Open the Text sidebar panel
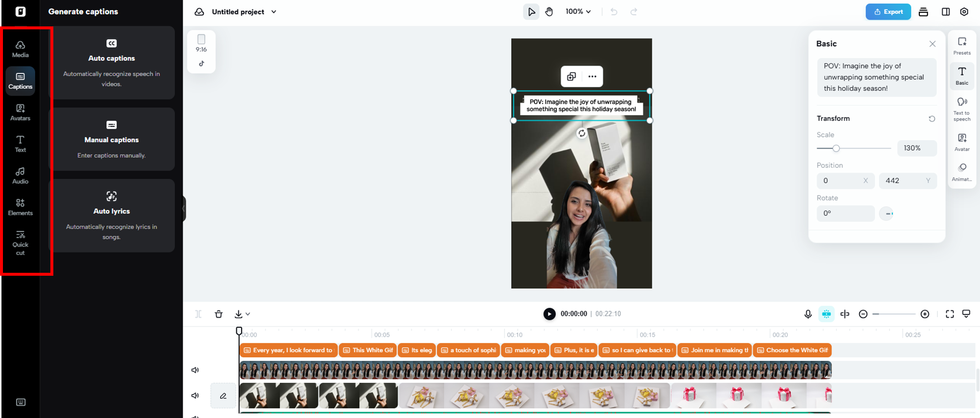 coord(20,144)
